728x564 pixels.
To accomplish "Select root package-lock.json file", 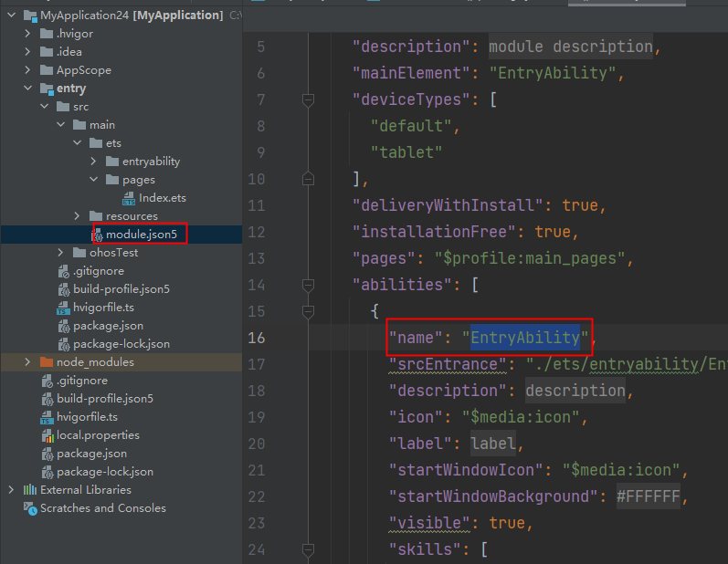I will [x=105, y=472].
